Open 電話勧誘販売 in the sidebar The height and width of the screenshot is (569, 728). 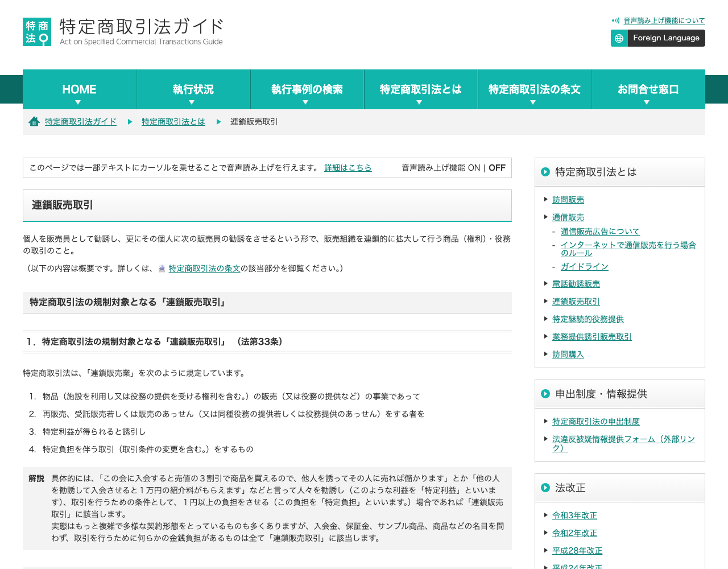tap(576, 284)
